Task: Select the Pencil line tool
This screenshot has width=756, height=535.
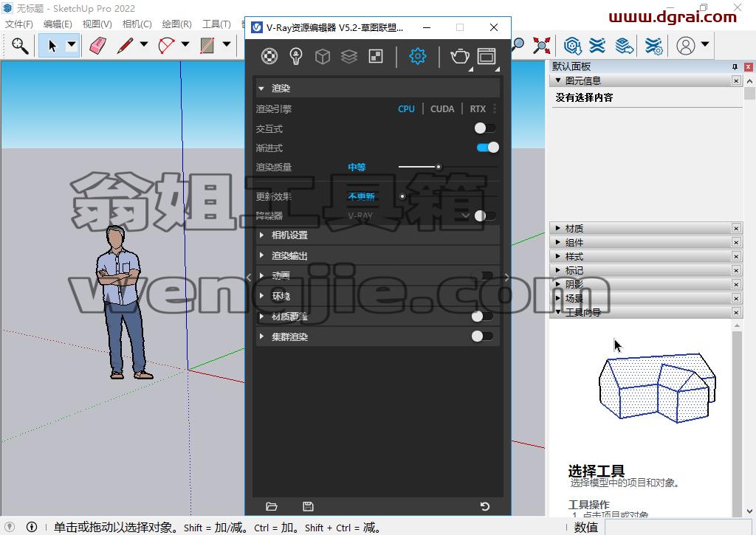Action: click(125, 46)
